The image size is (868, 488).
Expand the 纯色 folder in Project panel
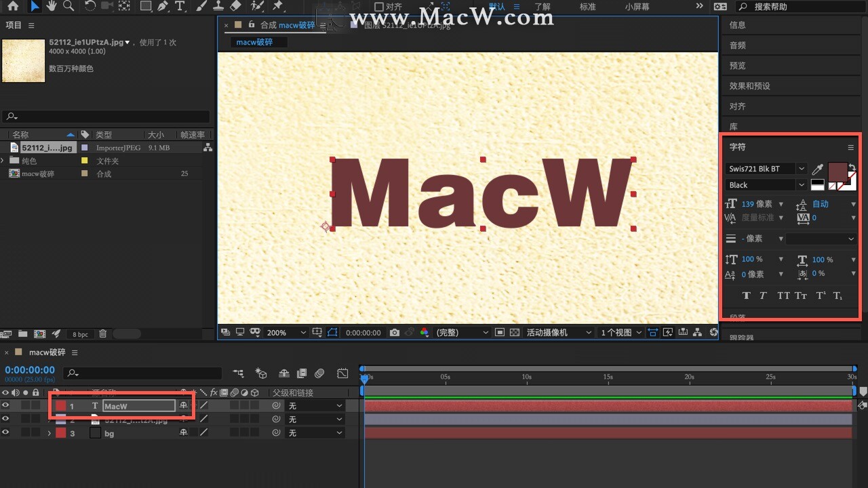(x=3, y=161)
